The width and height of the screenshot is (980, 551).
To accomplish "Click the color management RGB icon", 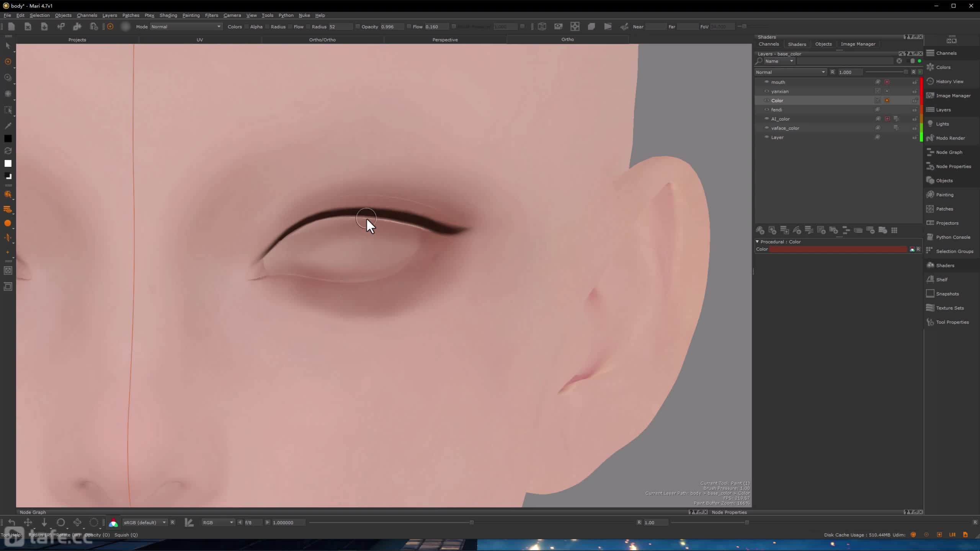I will pyautogui.click(x=113, y=523).
